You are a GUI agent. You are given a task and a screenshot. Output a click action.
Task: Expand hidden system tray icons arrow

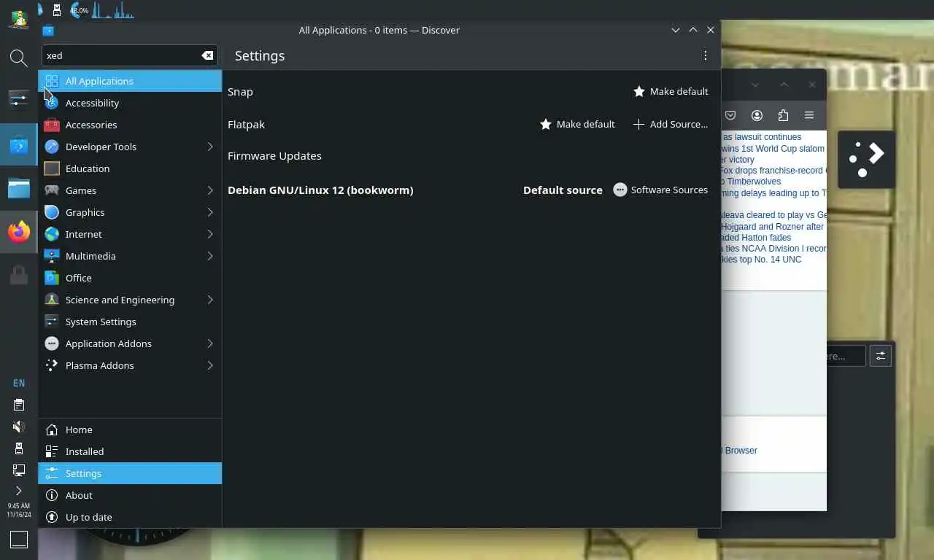19,491
